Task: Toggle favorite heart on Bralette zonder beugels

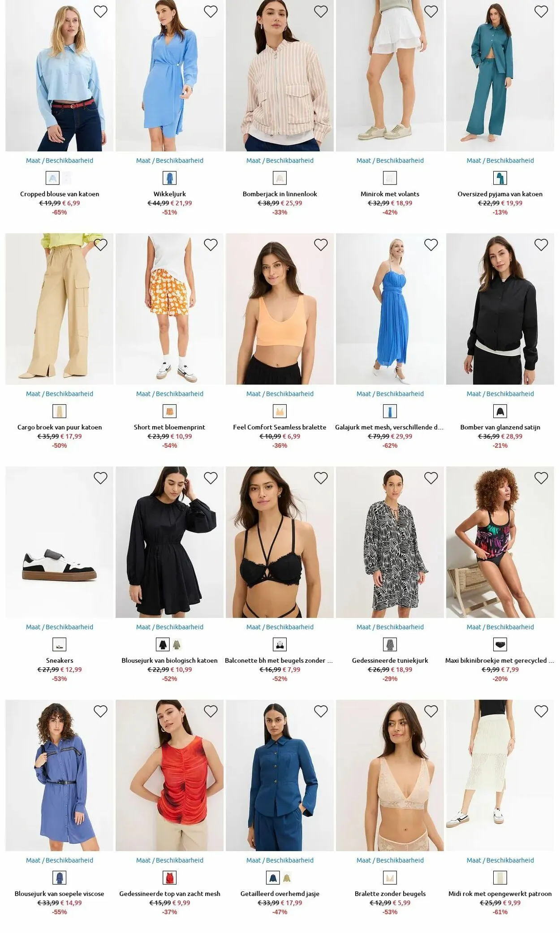Action: 431,711
